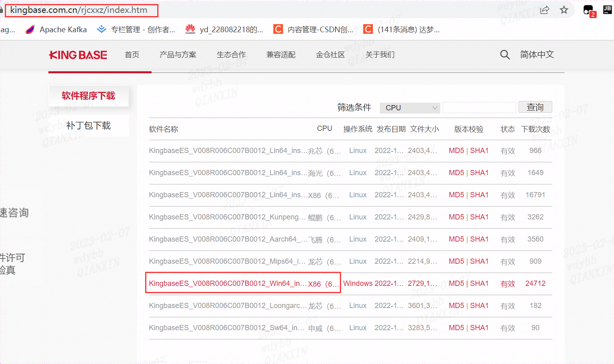Viewport: 614px width, 364px height.
Task: Download the Kunpeng 鲲鹏 KingbaseES package
Action: [x=228, y=217]
